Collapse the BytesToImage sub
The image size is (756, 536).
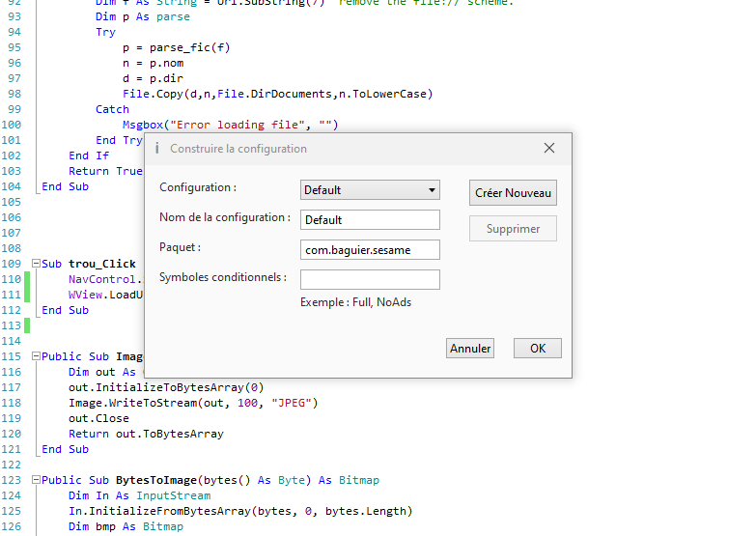36,480
